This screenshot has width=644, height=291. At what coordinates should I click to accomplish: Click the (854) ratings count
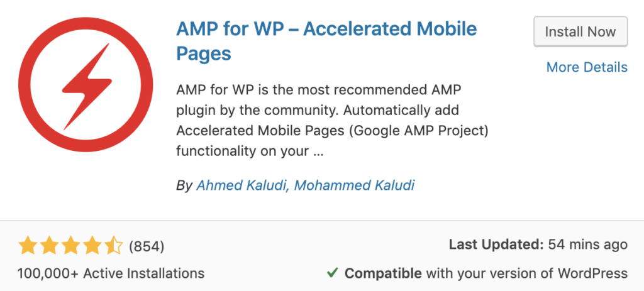pos(147,246)
